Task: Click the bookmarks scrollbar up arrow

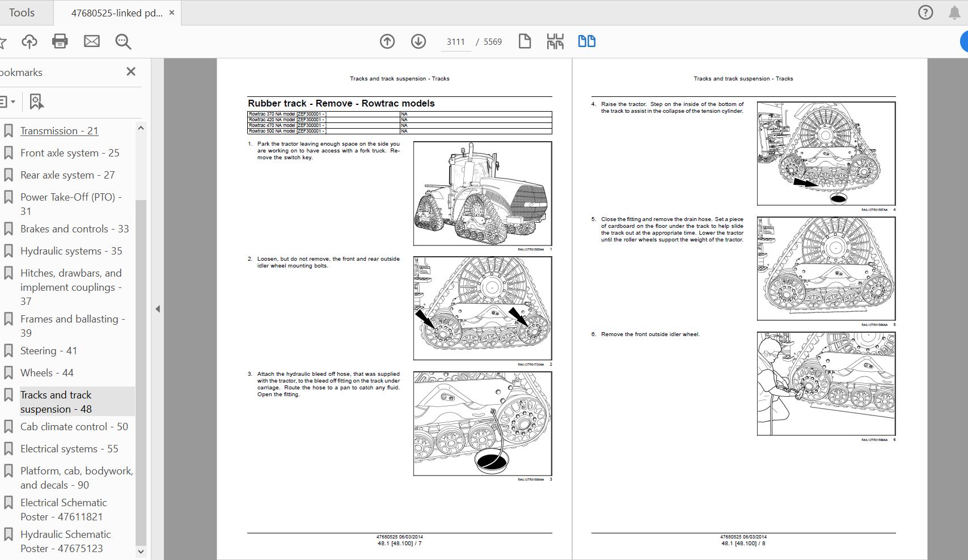Action: point(141,128)
